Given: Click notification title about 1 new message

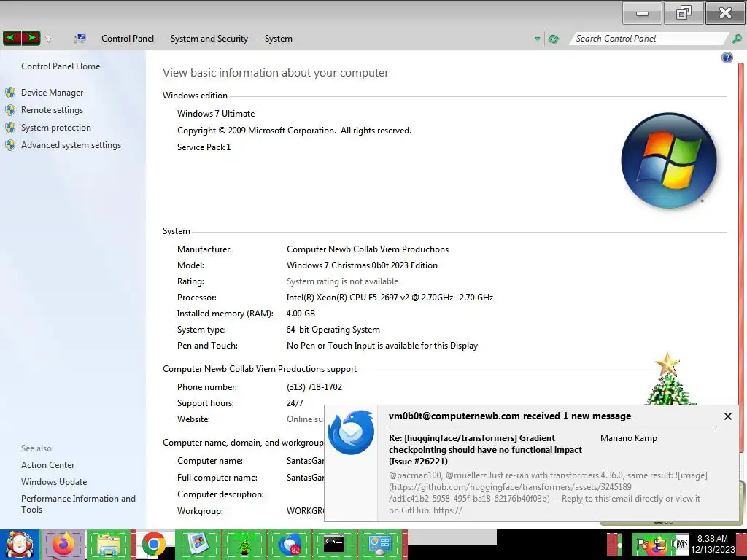Looking at the screenshot, I should tap(510, 416).
